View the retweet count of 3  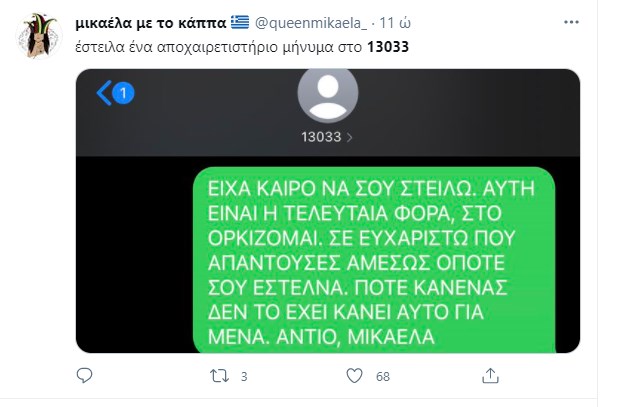click(244, 377)
